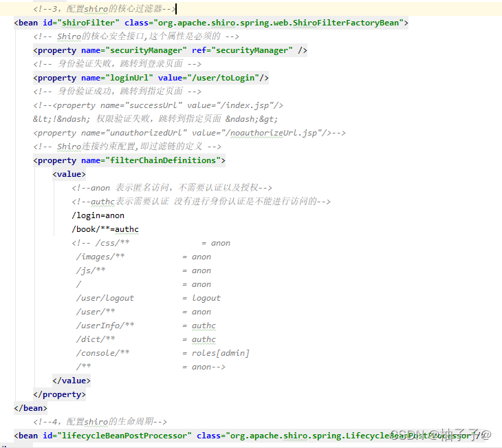This screenshot has height=448, width=502.
Task: Click the /login=anon rule line
Action: (98, 215)
